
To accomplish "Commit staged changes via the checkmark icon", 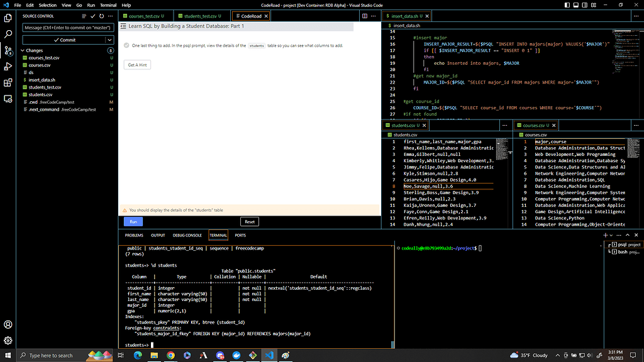I will coord(92,16).
